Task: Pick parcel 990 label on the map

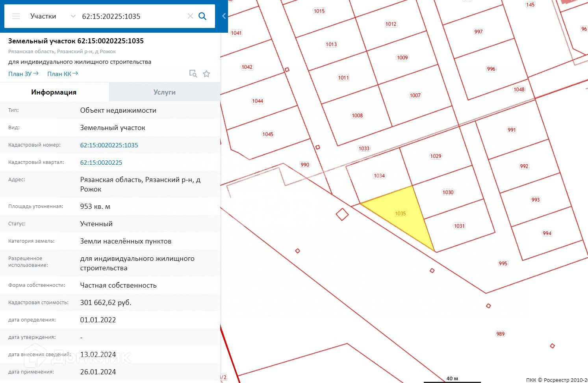Action: coord(305,165)
